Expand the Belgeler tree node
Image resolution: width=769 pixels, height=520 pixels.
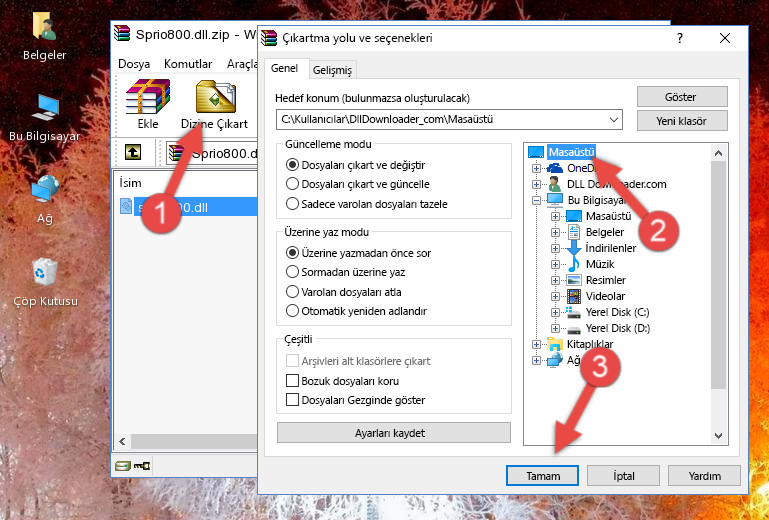pyautogui.click(x=555, y=232)
